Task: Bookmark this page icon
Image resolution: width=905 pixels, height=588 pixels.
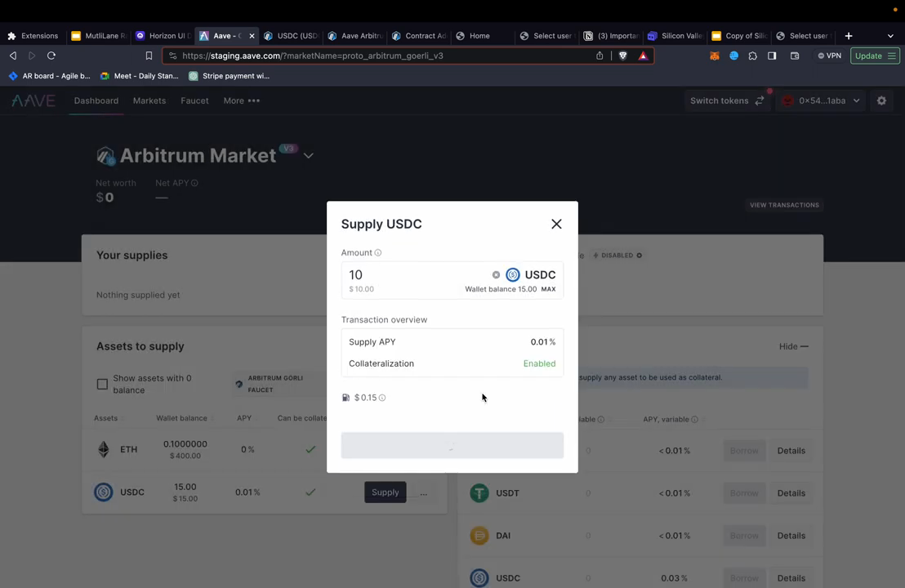Action: [149, 56]
